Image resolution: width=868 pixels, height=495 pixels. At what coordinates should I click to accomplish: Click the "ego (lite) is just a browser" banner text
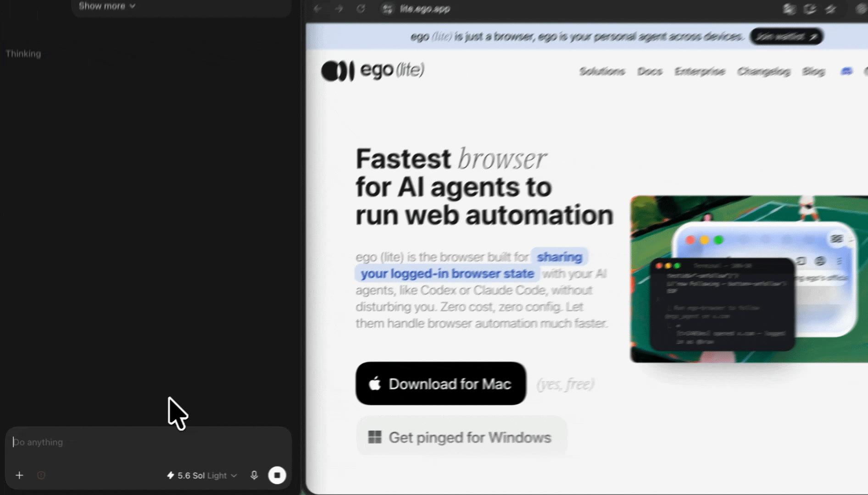click(576, 37)
